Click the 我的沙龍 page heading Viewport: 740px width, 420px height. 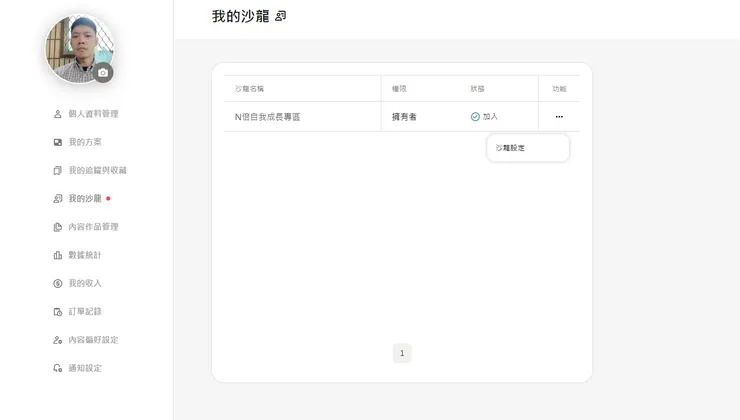tap(240, 16)
